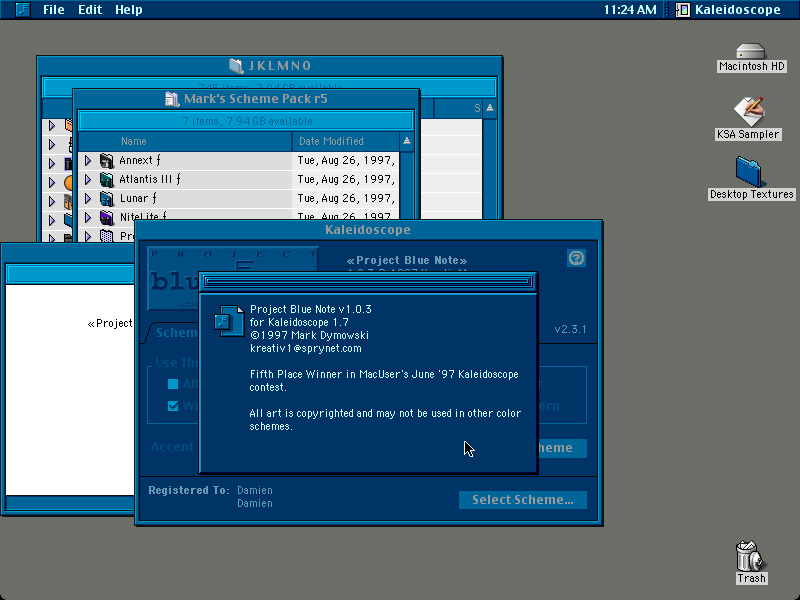
Task: Click the '7 items, 7.94 GB available' status text
Action: pos(247,121)
